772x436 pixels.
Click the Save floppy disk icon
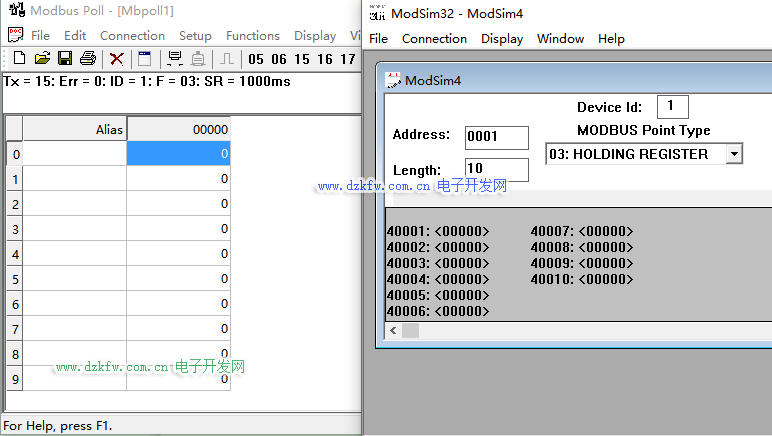(64, 59)
